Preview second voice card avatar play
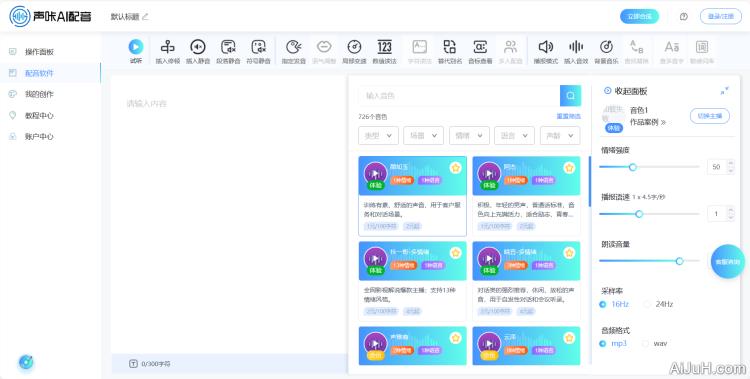 pos(489,174)
